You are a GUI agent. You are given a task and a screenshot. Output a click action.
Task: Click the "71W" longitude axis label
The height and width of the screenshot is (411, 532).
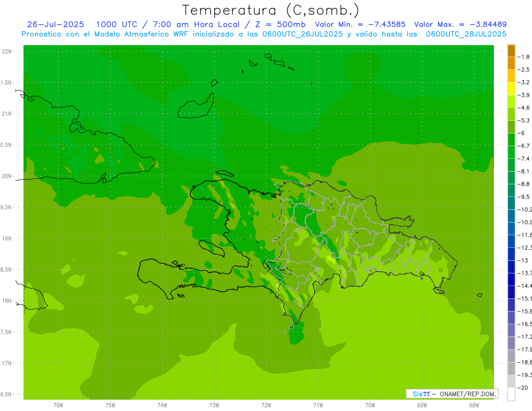(x=318, y=405)
